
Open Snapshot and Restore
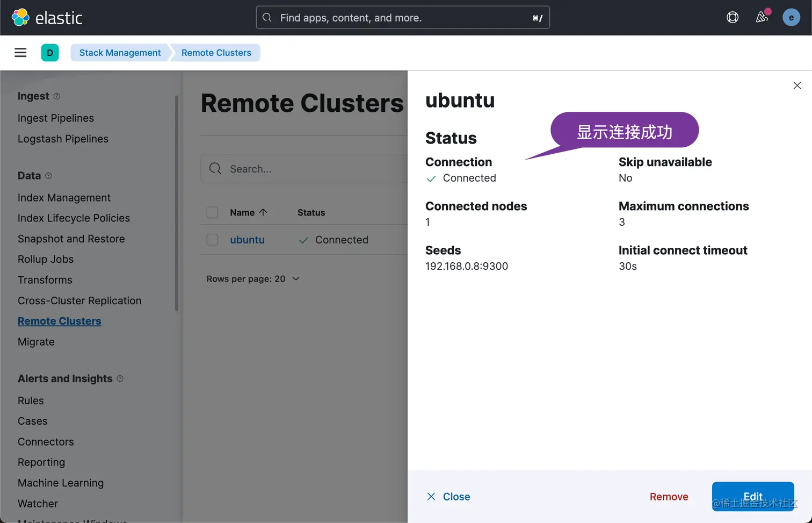(x=71, y=239)
